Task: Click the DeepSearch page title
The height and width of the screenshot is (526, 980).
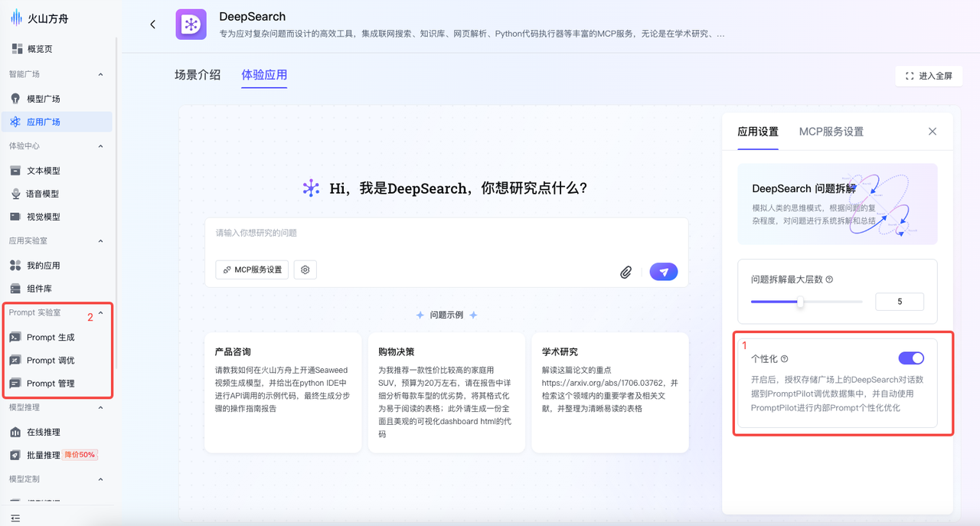Action: pos(253,16)
